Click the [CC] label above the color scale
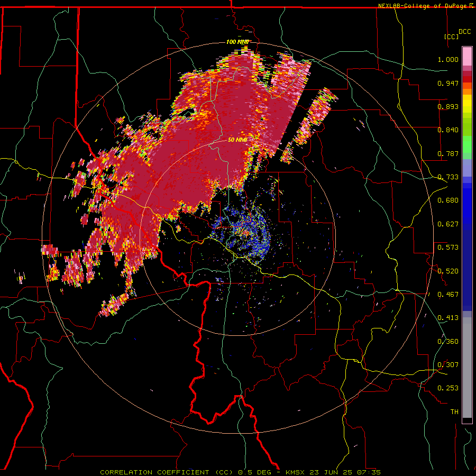The image size is (476, 476). click(x=451, y=36)
